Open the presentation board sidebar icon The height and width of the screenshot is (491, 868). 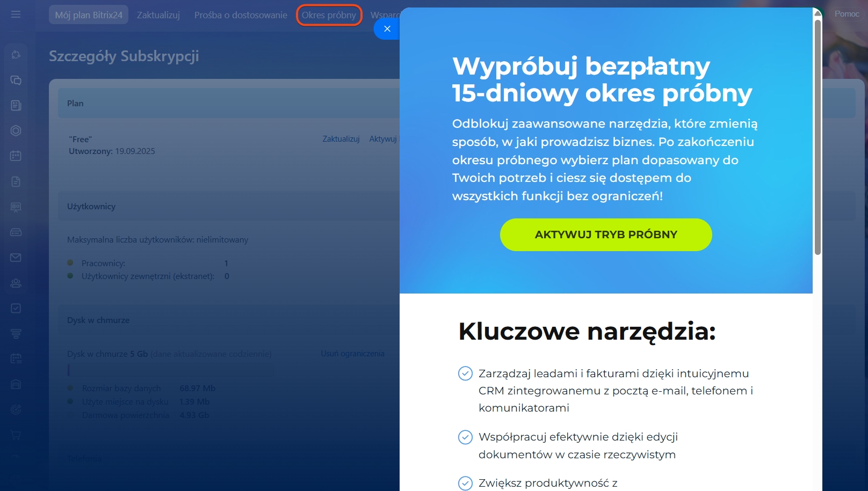click(16, 207)
